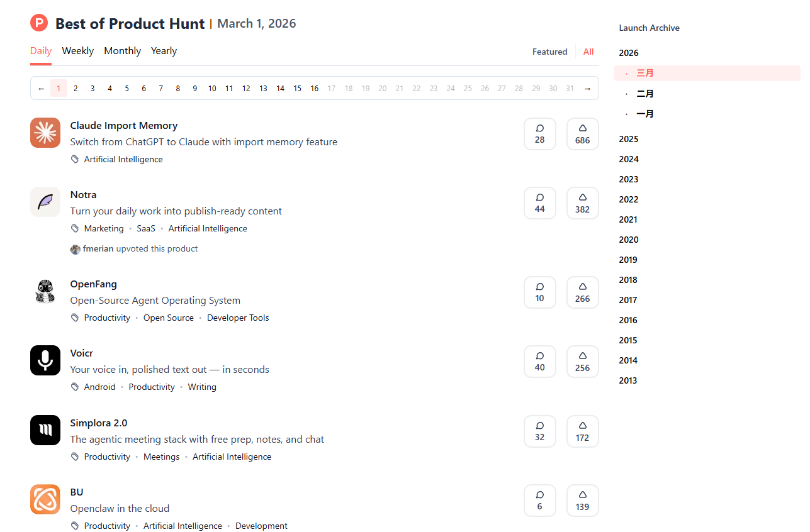This screenshot has height=532, width=810.
Task: Switch to the Weekly tab
Action: pos(77,51)
